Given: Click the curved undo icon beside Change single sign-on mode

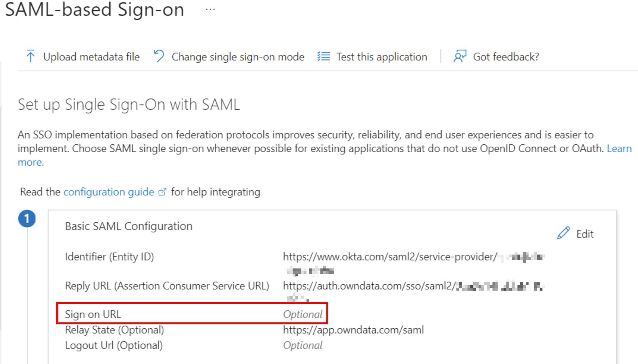Looking at the screenshot, I should (x=159, y=56).
